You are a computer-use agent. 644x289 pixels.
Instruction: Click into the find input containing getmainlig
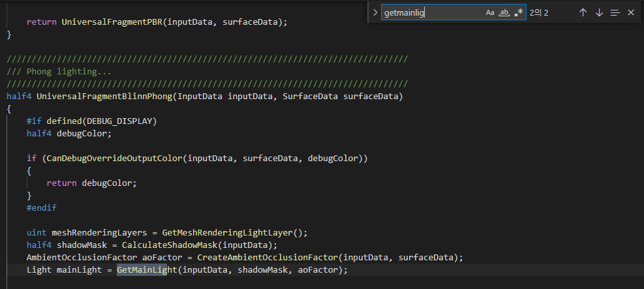click(431, 12)
